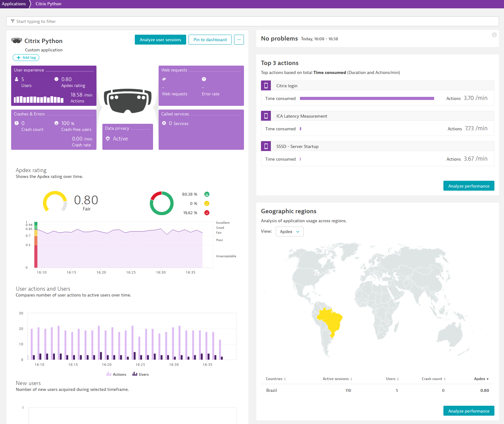Click the Citrix login mobile icon
Viewport: 504px width, 424px height.
(x=266, y=85)
